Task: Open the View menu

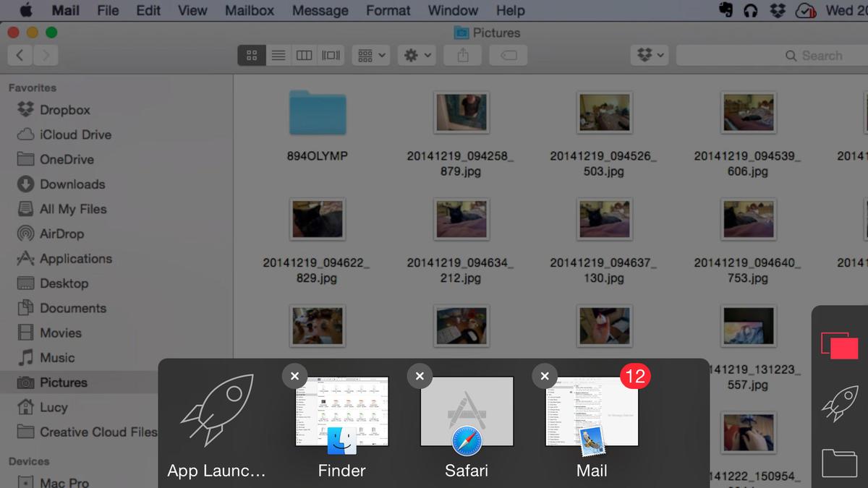Action: (192, 10)
